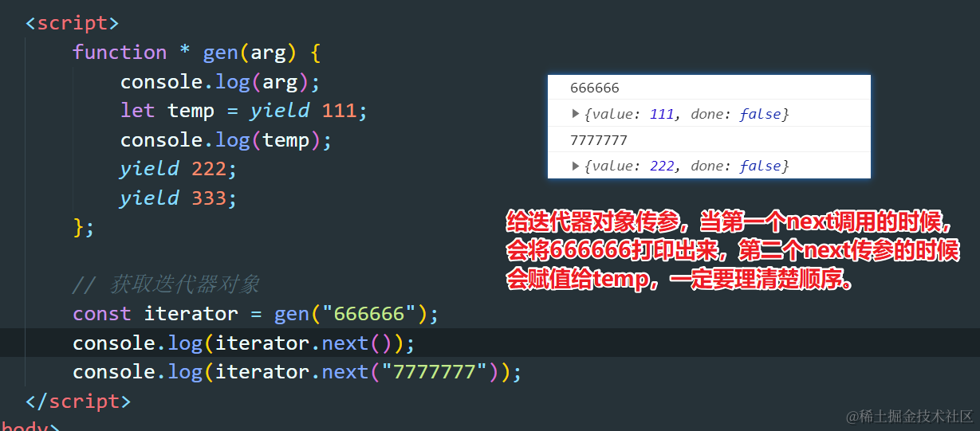Click the yield 333 statement
The image size is (980, 431).
click(179, 198)
